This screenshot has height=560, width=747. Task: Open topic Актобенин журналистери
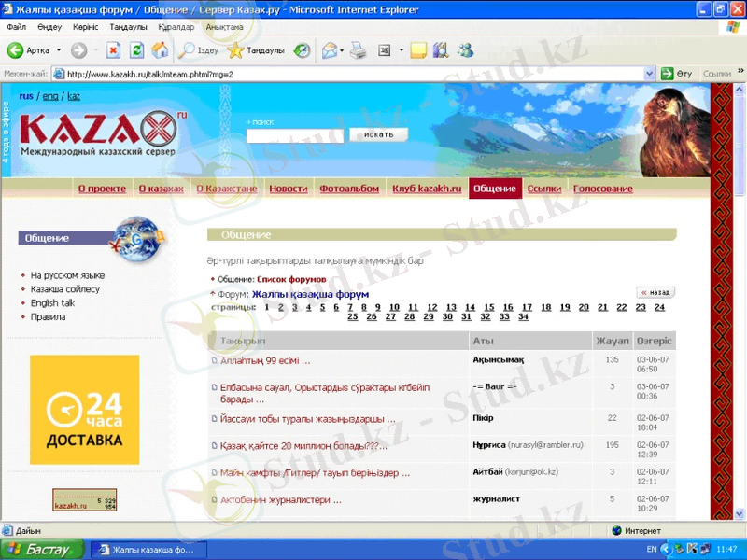click(281, 500)
